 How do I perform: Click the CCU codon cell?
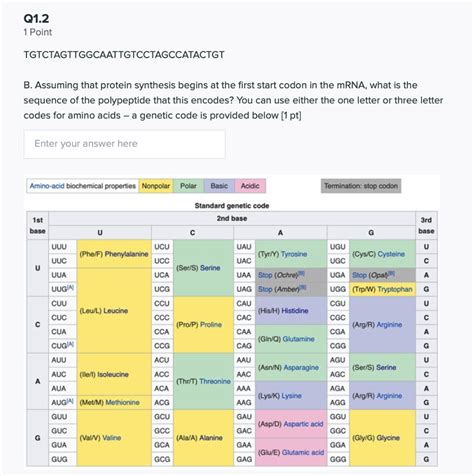(162, 304)
